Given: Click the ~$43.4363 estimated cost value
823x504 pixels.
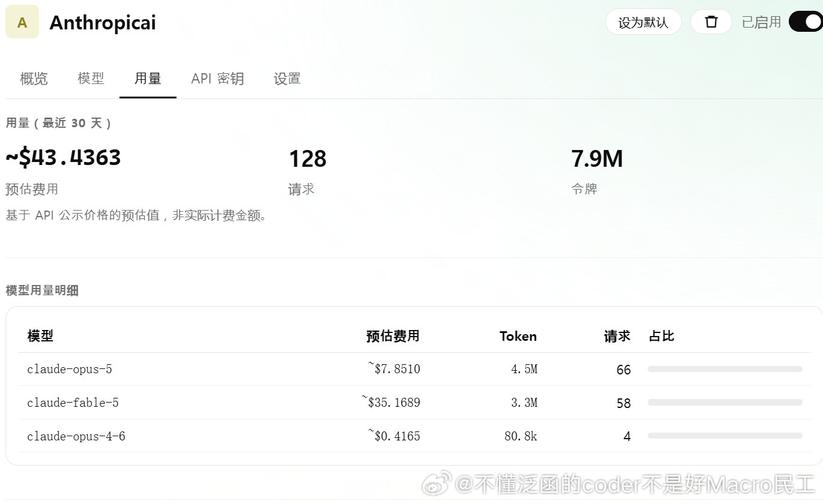Looking at the screenshot, I should 63,158.
